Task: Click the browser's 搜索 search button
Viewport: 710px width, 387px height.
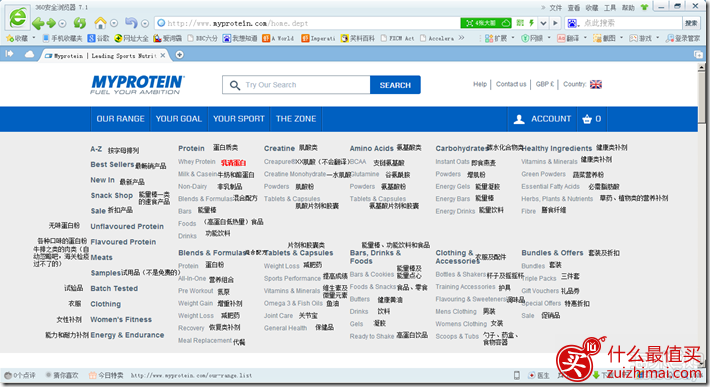Action: [x=691, y=23]
